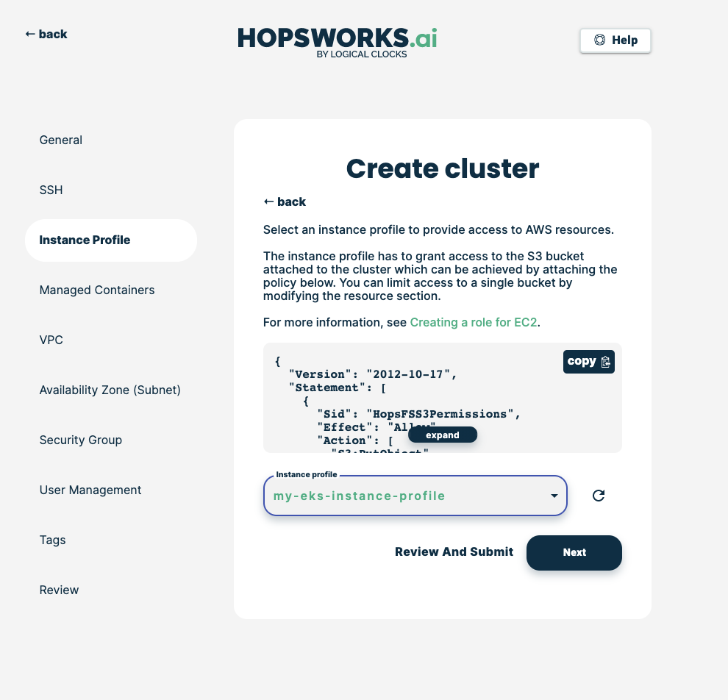The height and width of the screenshot is (700, 728).
Task: Jump to the Review step
Action: [59, 590]
